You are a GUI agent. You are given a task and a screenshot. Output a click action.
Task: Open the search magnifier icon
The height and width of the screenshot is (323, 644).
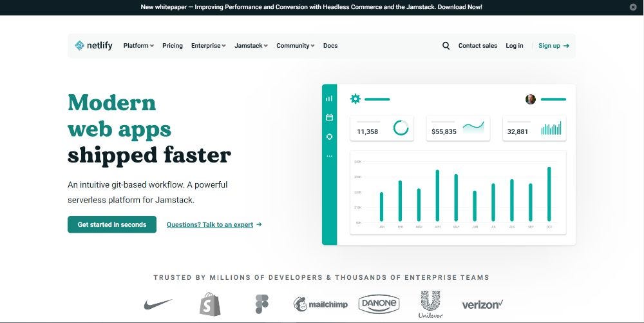tap(446, 46)
